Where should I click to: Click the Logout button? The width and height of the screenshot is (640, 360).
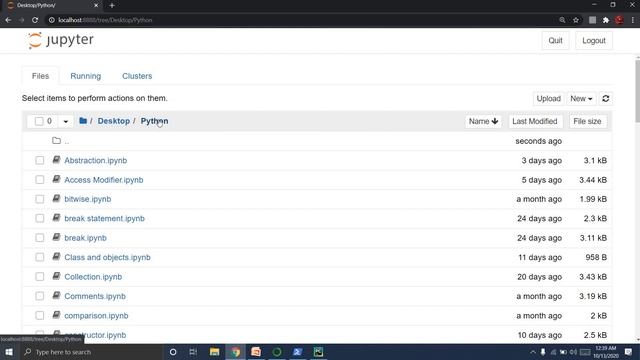594,40
